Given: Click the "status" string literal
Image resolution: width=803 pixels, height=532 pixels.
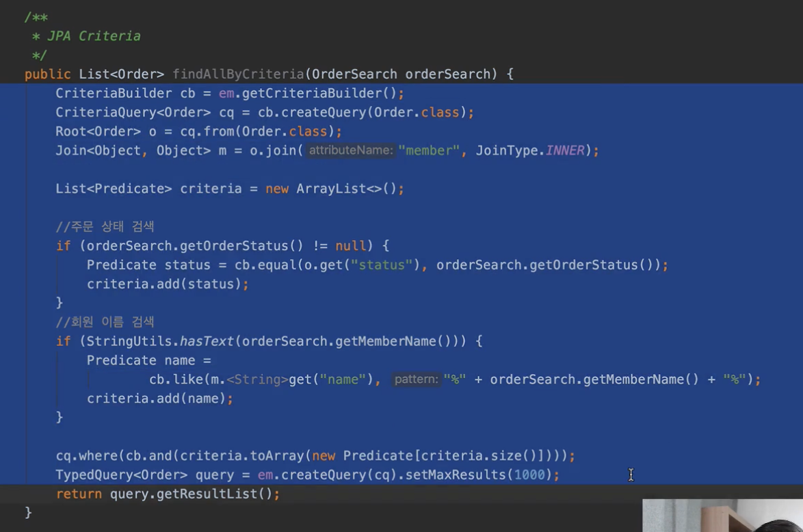Looking at the screenshot, I should click(382, 265).
